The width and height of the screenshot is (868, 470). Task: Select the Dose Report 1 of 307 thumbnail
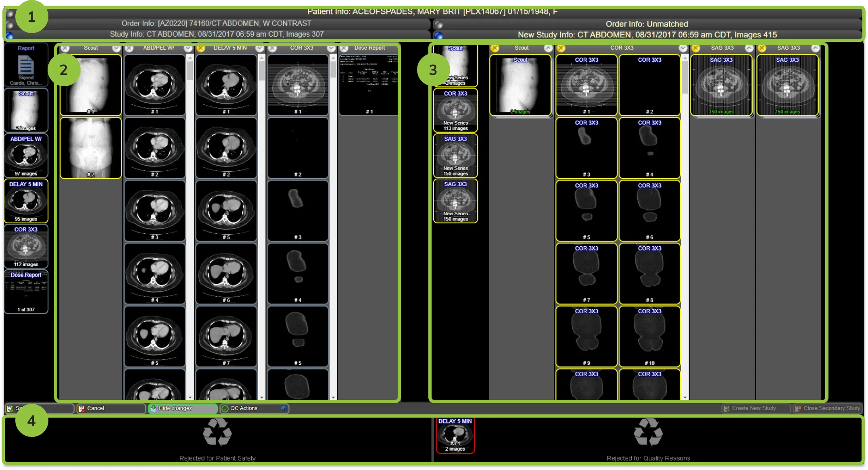pyautogui.click(x=26, y=292)
